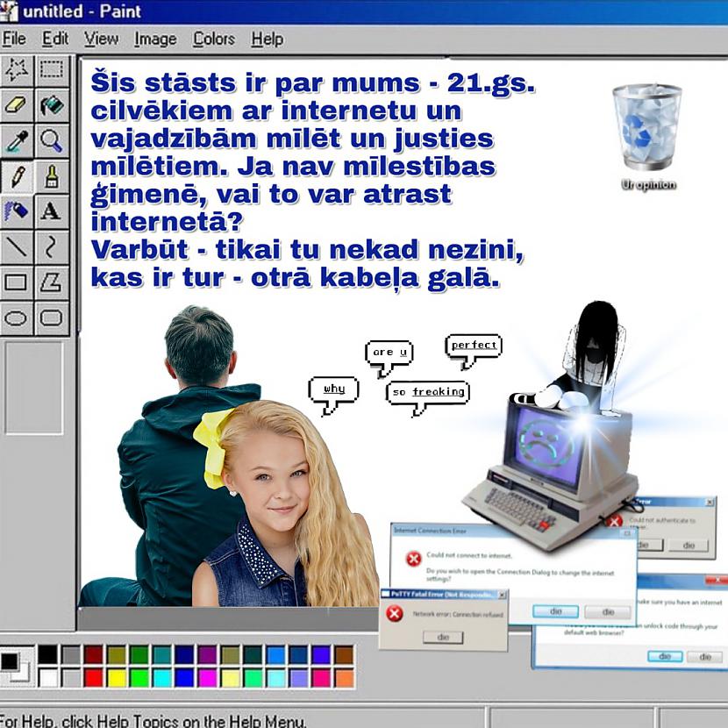This screenshot has height=728, width=728.
Task: Click the 'why' speech bubble
Action: click(x=333, y=395)
